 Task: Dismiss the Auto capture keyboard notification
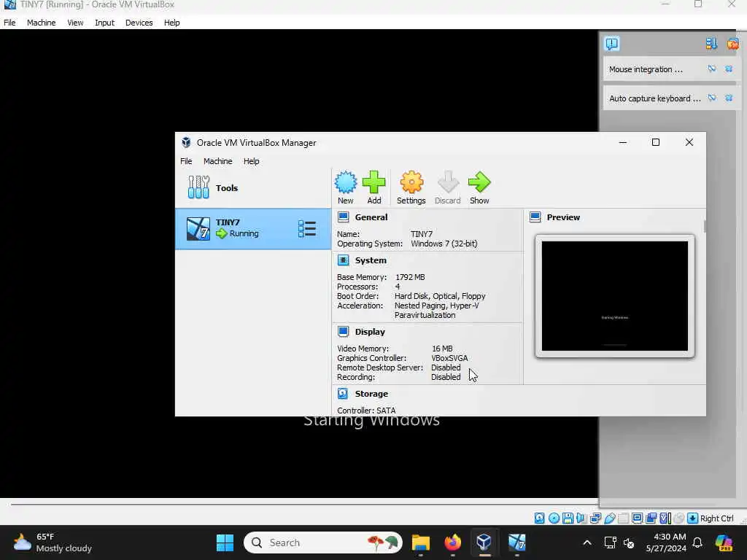pos(729,98)
